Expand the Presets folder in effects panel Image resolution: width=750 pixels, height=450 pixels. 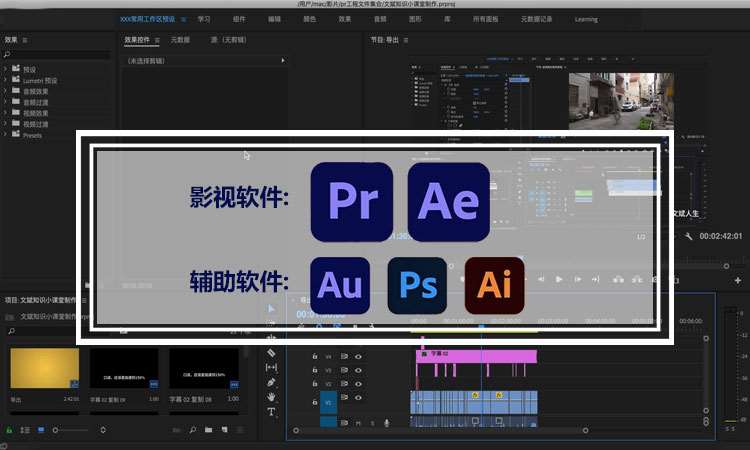point(6,135)
